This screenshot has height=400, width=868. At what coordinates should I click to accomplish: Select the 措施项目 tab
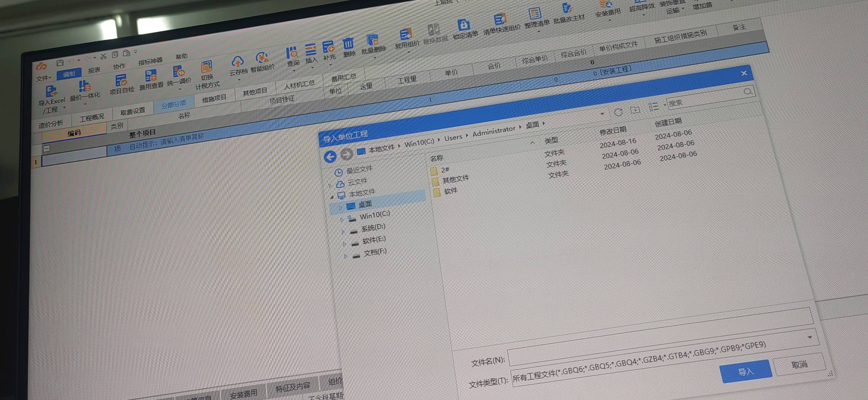[214, 98]
